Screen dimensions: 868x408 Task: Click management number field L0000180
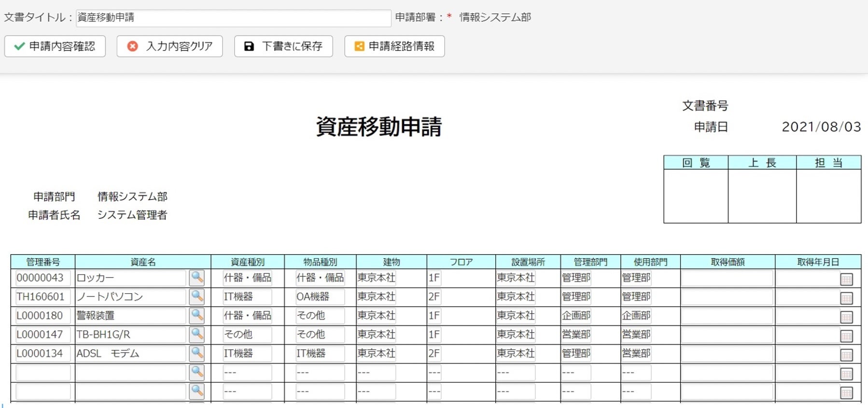(43, 315)
